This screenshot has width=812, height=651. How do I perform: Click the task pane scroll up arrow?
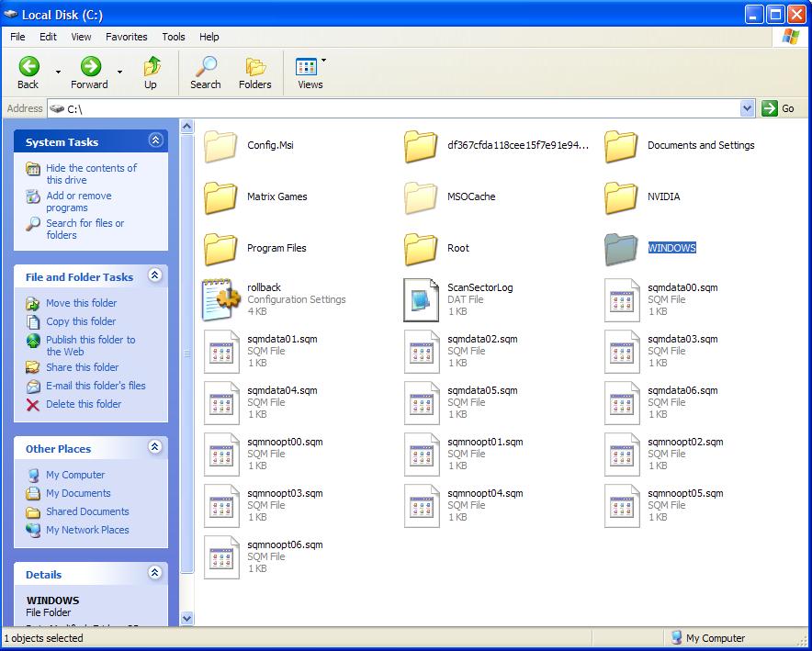pyautogui.click(x=187, y=126)
